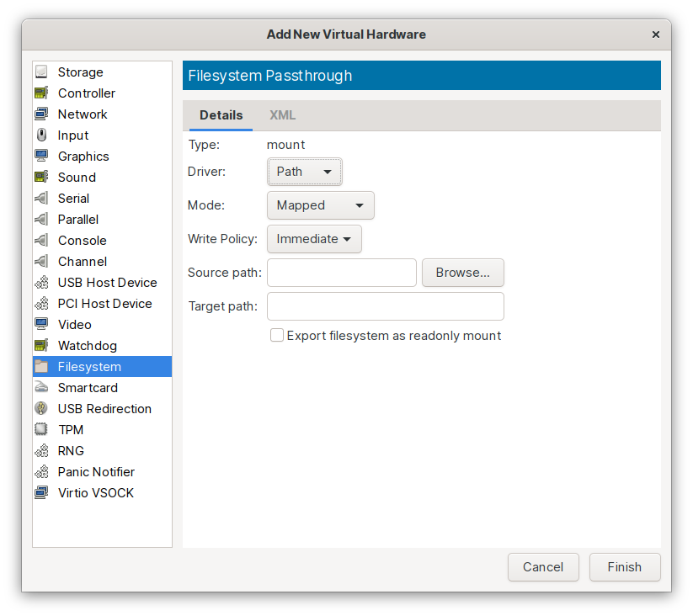The width and height of the screenshot is (693, 616).
Task: Select the Sound card icon
Action: [x=42, y=177]
